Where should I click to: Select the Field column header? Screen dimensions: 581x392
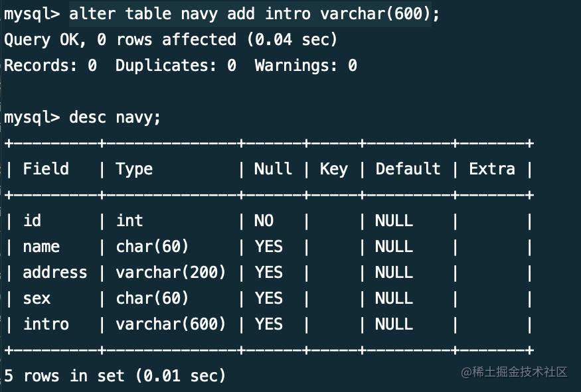46,168
